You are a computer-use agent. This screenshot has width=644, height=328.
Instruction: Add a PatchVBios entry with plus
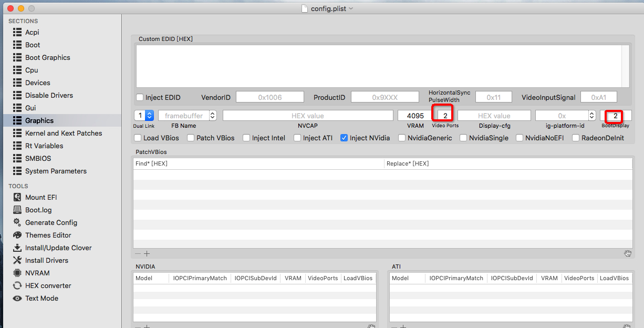(x=147, y=253)
